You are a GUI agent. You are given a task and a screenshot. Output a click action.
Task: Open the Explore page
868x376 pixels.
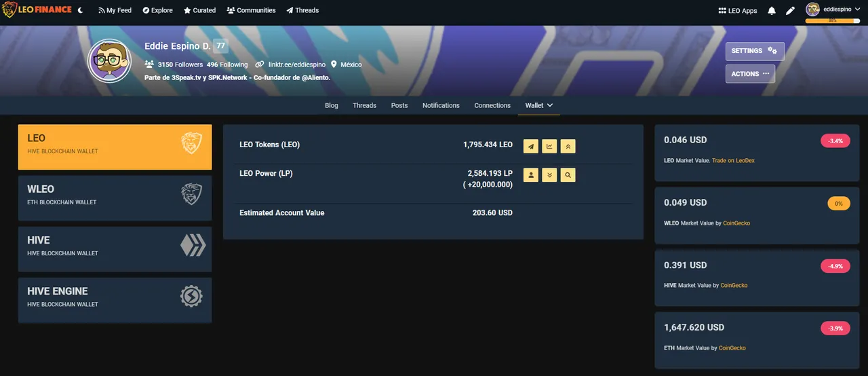click(157, 10)
